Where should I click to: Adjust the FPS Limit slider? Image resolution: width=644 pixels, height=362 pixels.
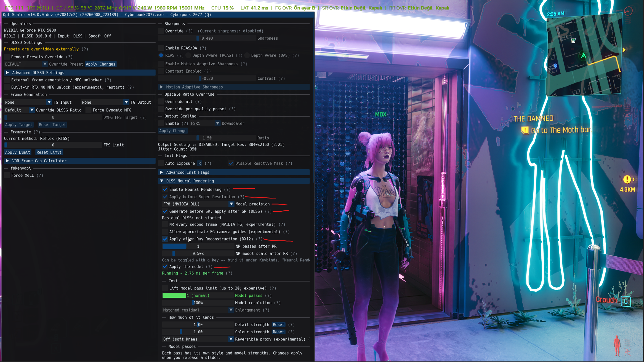click(53, 145)
